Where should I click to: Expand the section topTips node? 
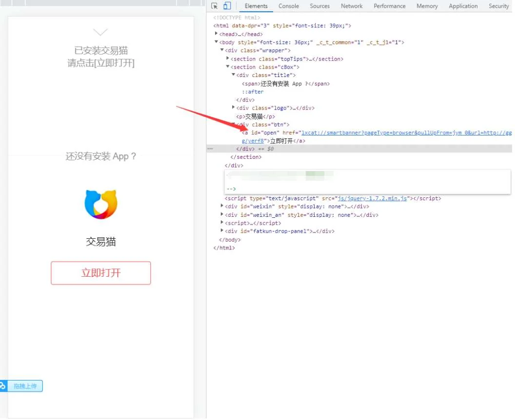point(228,59)
